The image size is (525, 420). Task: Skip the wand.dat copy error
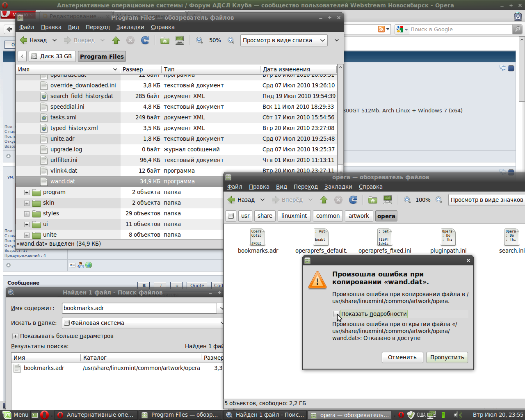tap(447, 357)
